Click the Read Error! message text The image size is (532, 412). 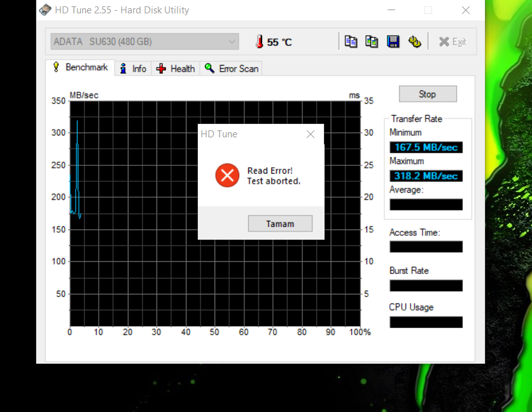click(x=270, y=170)
